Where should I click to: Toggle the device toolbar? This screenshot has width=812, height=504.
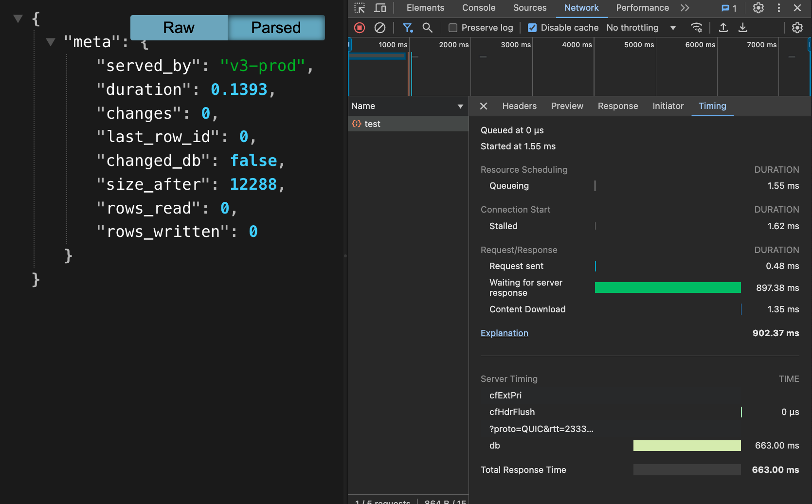(x=380, y=8)
